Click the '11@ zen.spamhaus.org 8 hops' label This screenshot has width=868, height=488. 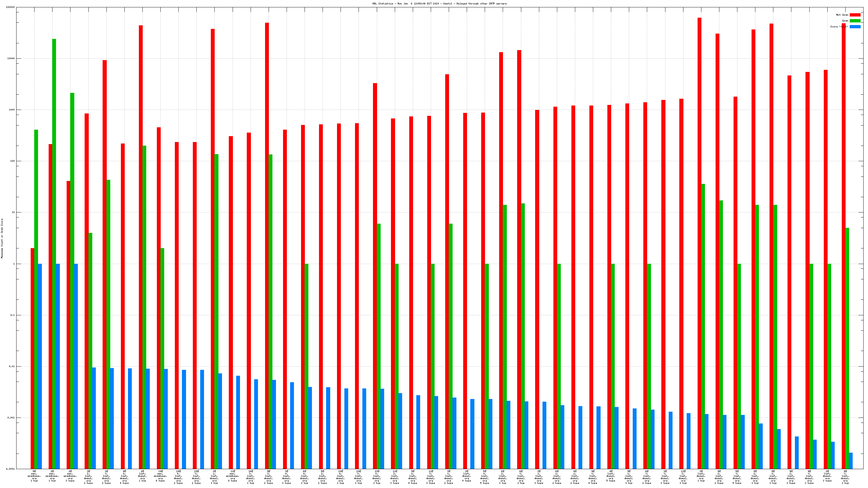[233, 476]
